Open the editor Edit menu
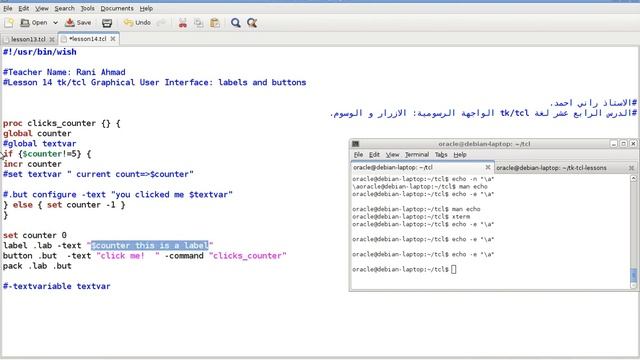This screenshot has width=640, height=360. pyautogui.click(x=24, y=8)
